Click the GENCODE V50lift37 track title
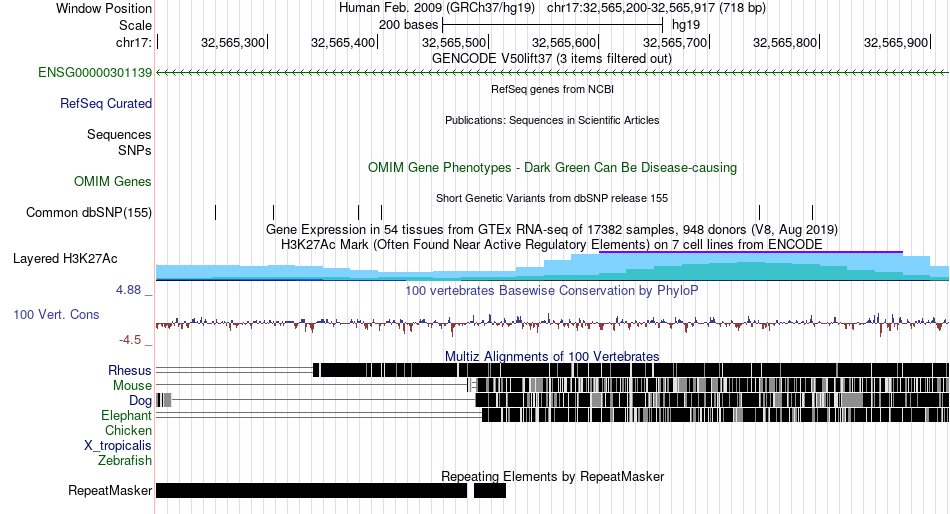 pyautogui.click(x=551, y=59)
